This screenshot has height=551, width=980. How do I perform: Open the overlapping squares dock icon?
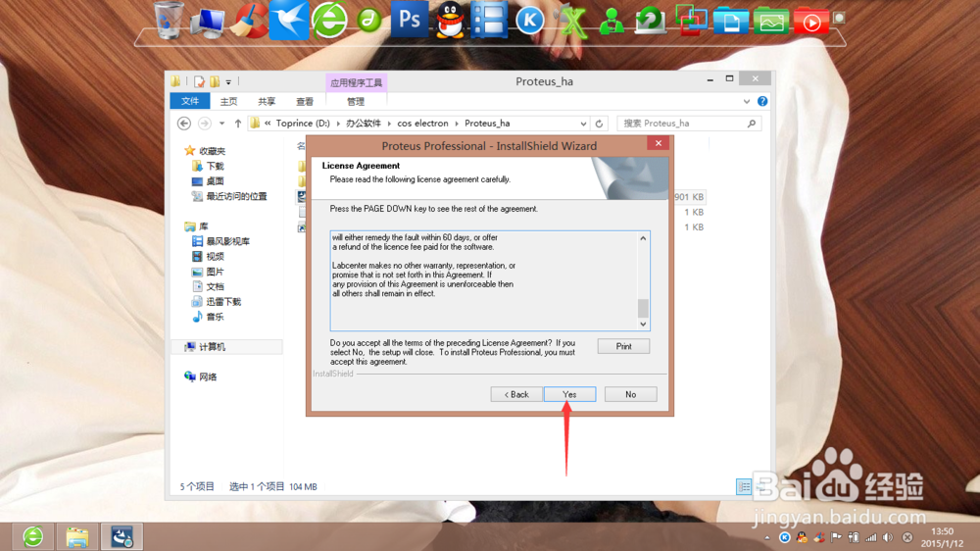coord(691,20)
